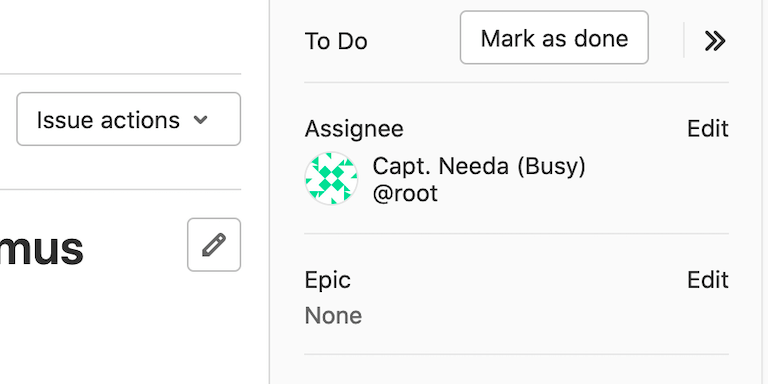The height and width of the screenshot is (384, 768).
Task: Open Capt. Needa's green avatar image
Action: click(x=331, y=179)
